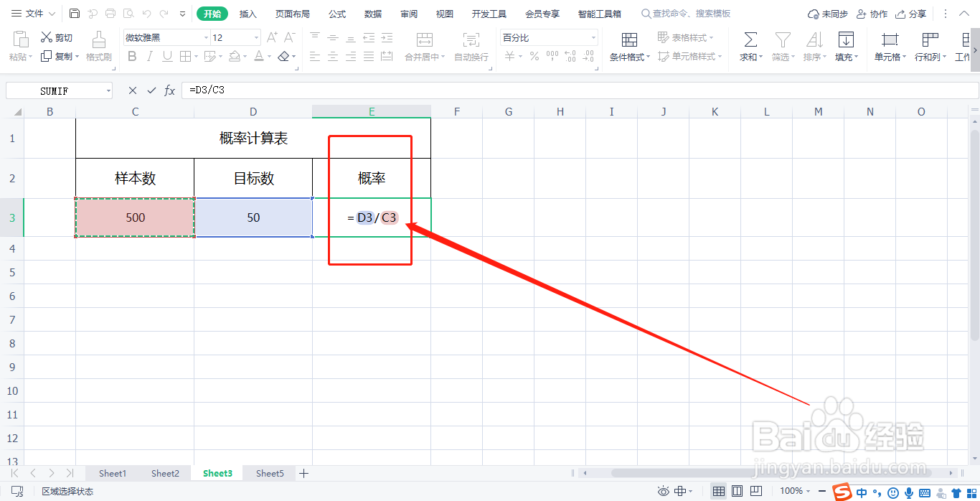Click the Sort (排序) icon
This screenshot has height=501, width=980.
tap(814, 39)
